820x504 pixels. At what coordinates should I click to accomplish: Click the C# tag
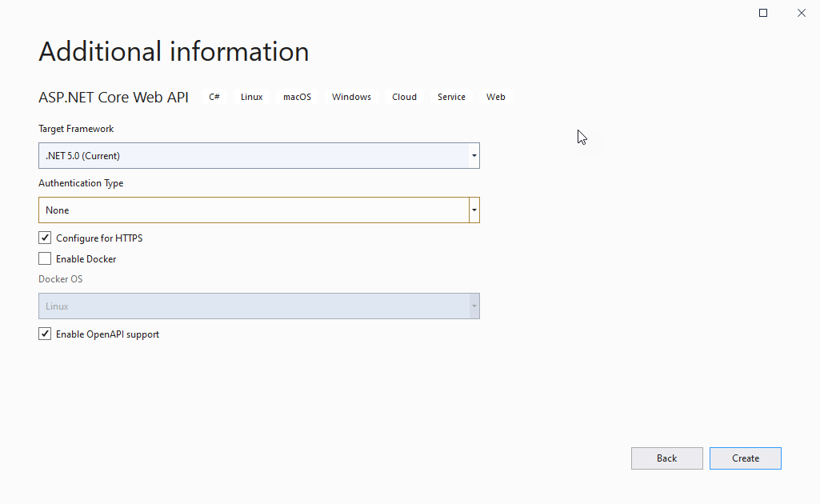coord(214,97)
